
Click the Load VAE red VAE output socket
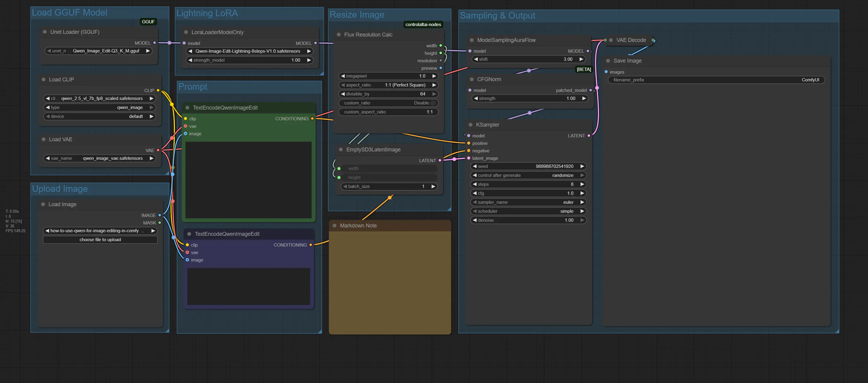(158, 150)
